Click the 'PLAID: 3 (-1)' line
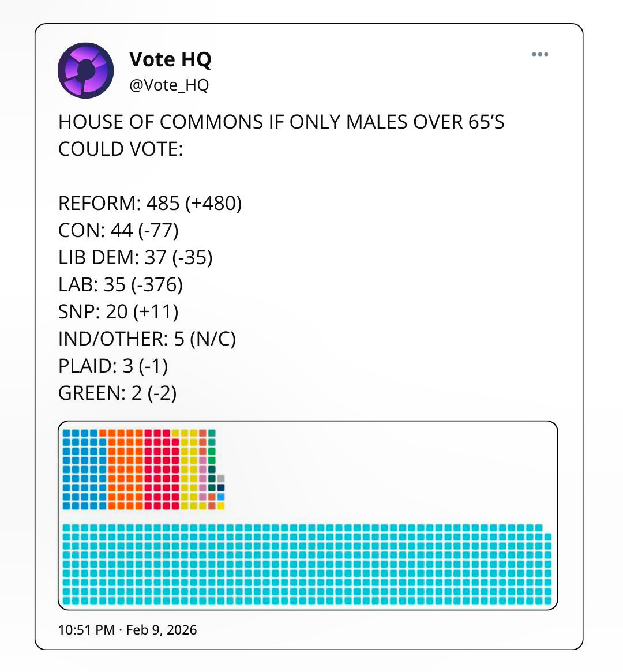The image size is (623, 672). [x=113, y=366]
